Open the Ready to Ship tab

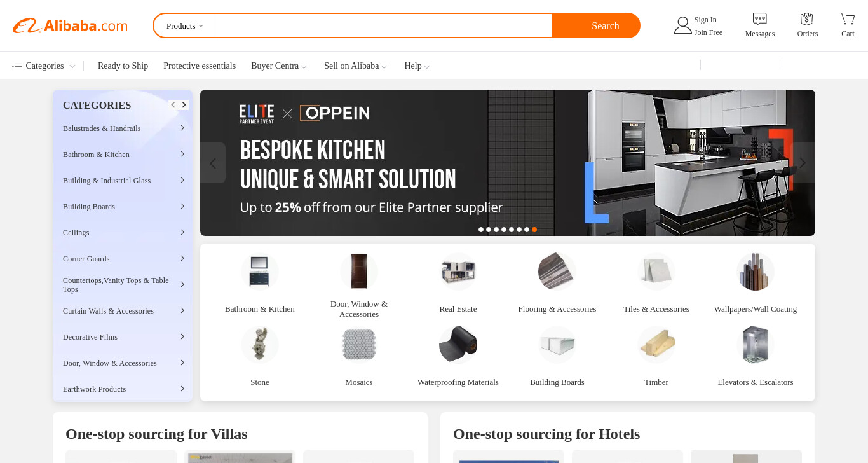[x=123, y=66]
